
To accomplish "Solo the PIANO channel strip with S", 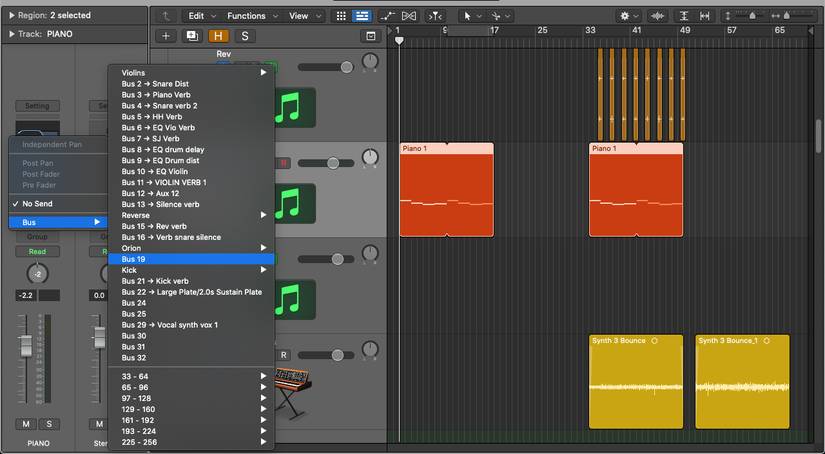I will click(x=49, y=424).
